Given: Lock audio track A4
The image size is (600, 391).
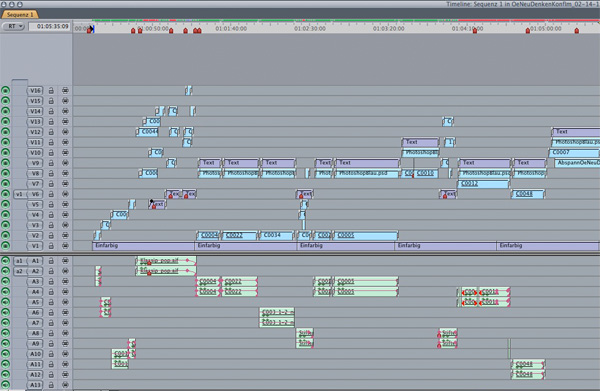Looking at the screenshot, I should point(51,292).
